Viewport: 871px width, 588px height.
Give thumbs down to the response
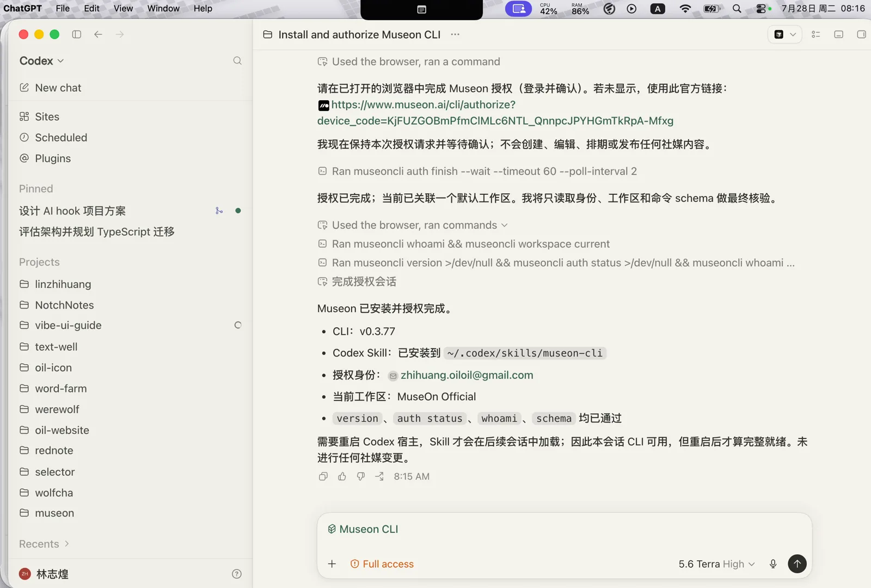360,476
